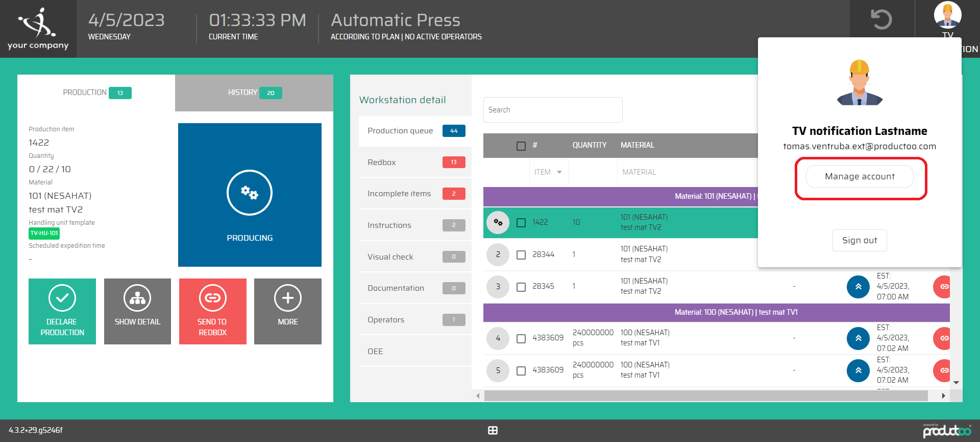Click the refresh arrow icon in header

881,20
